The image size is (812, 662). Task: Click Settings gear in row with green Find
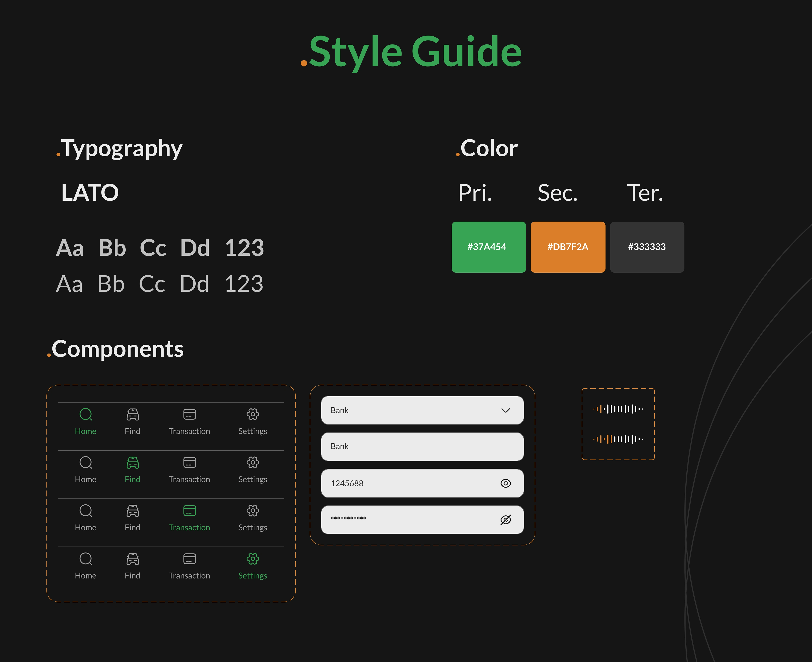(253, 462)
